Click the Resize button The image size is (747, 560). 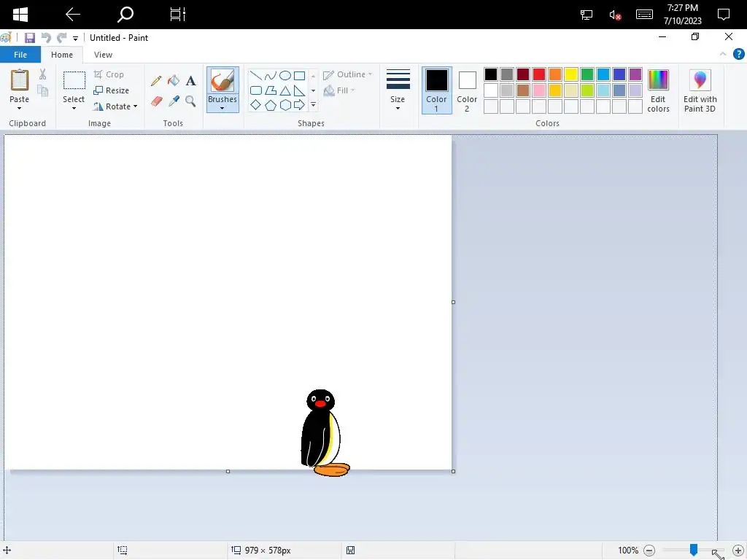(111, 90)
